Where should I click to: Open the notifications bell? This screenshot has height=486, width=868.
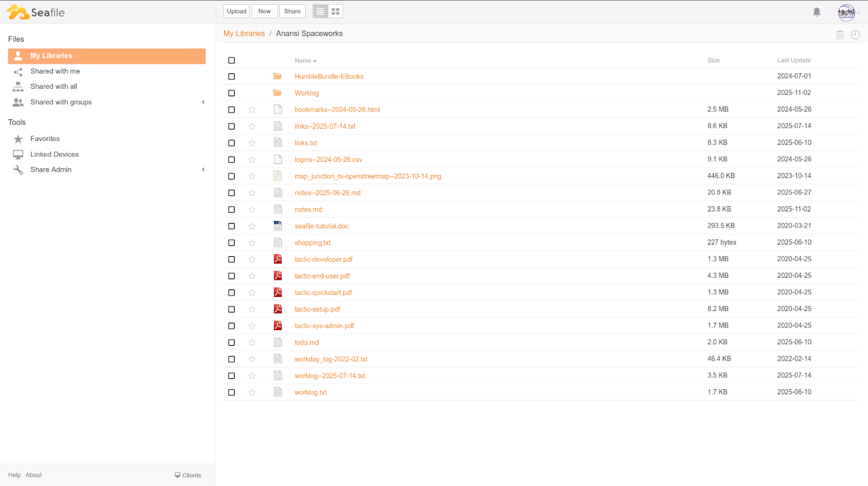coord(816,12)
